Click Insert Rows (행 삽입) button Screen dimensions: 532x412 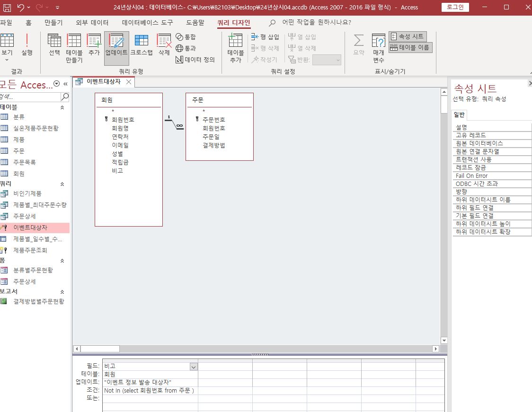tap(265, 37)
